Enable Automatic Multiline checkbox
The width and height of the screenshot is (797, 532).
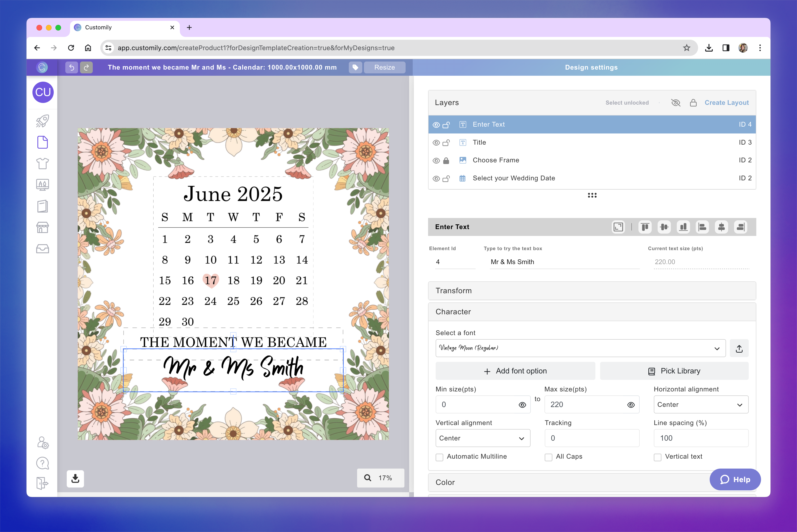click(x=439, y=457)
